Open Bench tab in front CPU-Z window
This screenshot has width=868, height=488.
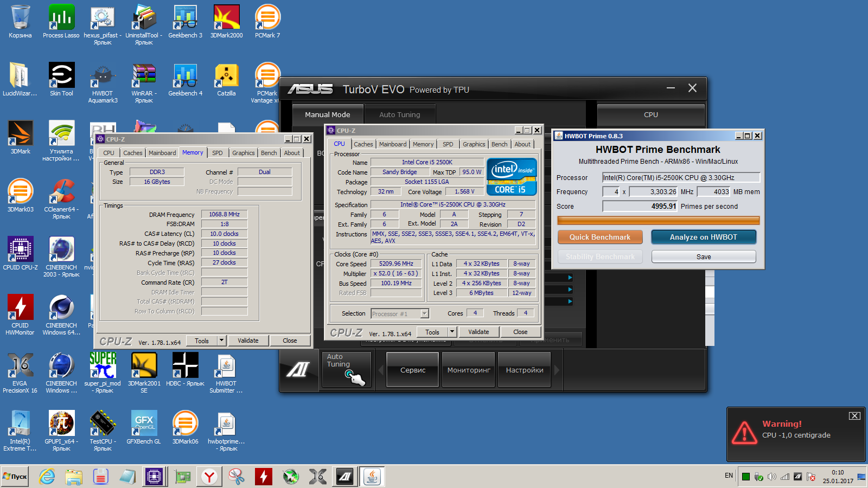[x=500, y=144]
